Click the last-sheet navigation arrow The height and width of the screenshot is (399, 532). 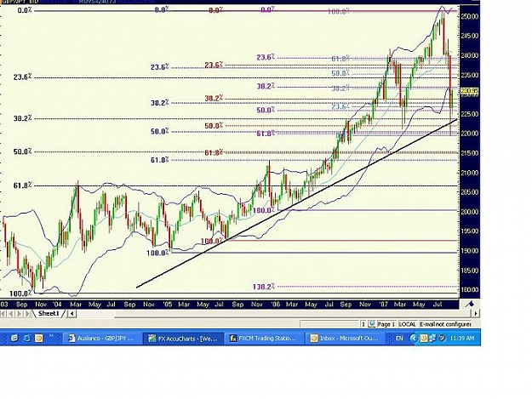pos(27,314)
